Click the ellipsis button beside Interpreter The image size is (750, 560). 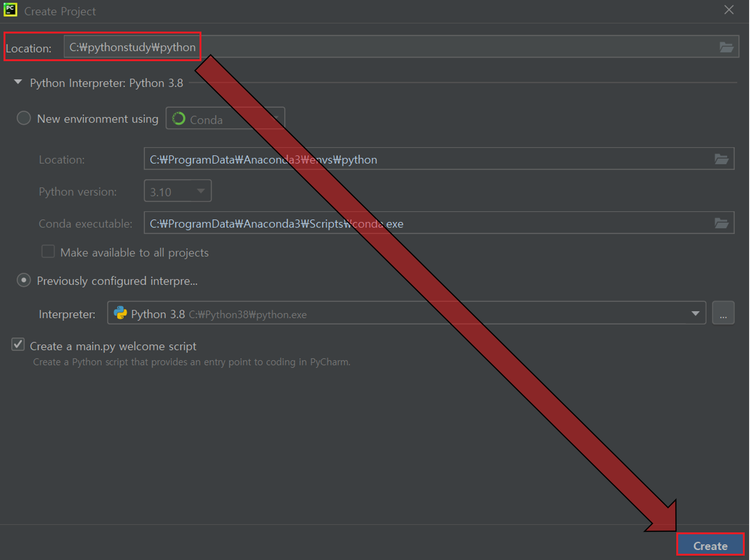click(x=723, y=314)
